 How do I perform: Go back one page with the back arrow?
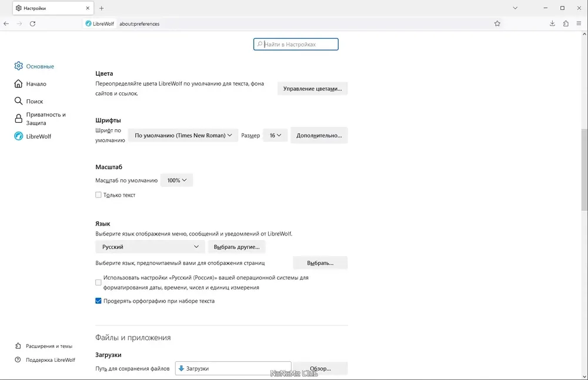(x=6, y=23)
